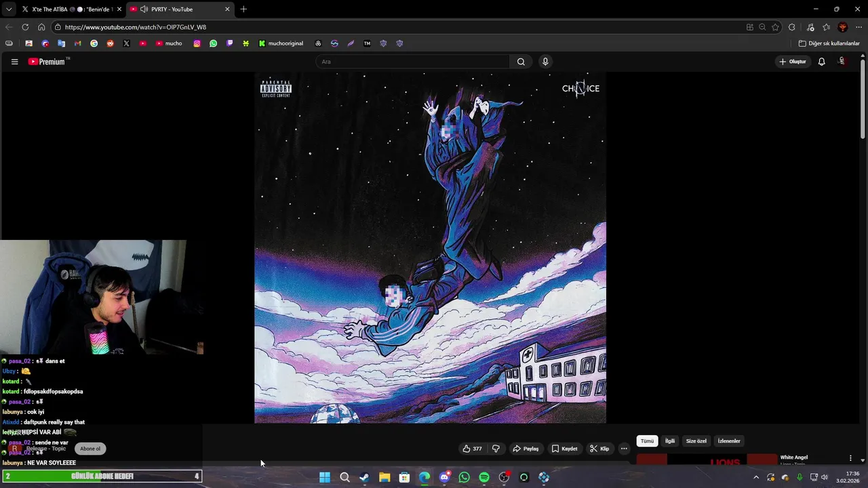Open the Windows Start menu
Viewport: 868px width, 488px height.
pos(325,477)
